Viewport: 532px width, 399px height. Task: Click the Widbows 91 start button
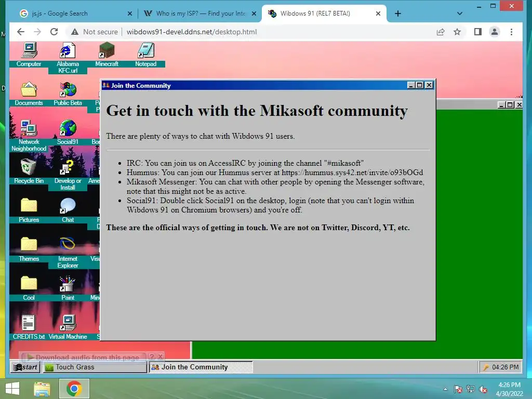pos(25,367)
